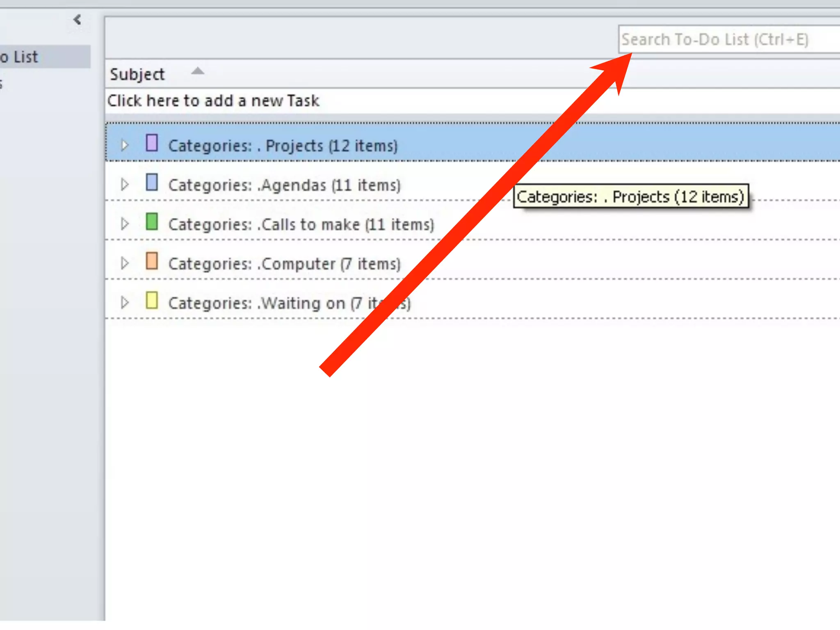Select the 'Categories: . Projects (12 items)' row
This screenshot has height=630, width=840.
283,146
